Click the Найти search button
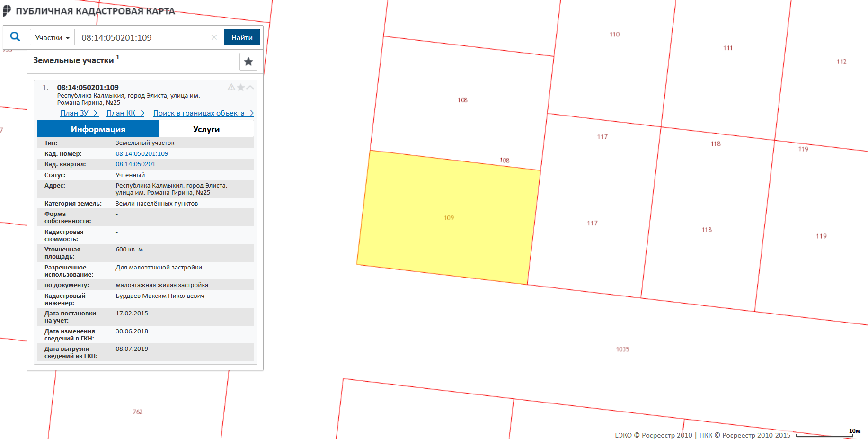Image resolution: width=868 pixels, height=439 pixels. point(242,37)
